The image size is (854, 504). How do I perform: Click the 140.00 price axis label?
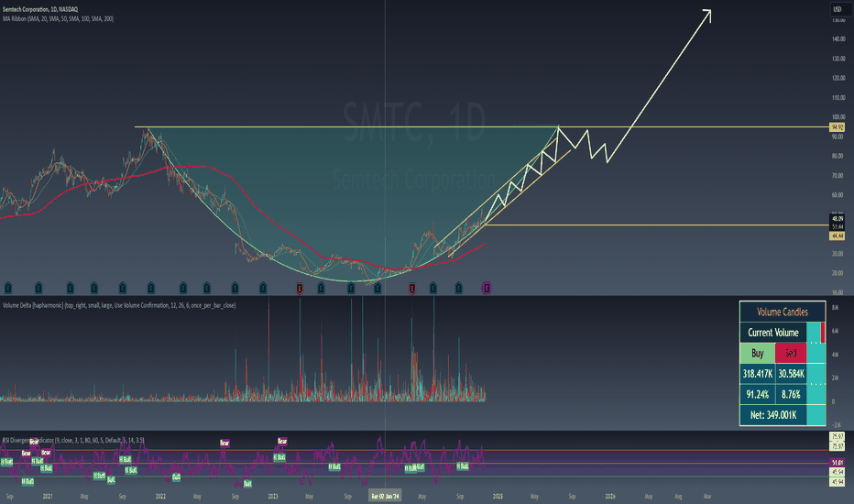(838, 39)
